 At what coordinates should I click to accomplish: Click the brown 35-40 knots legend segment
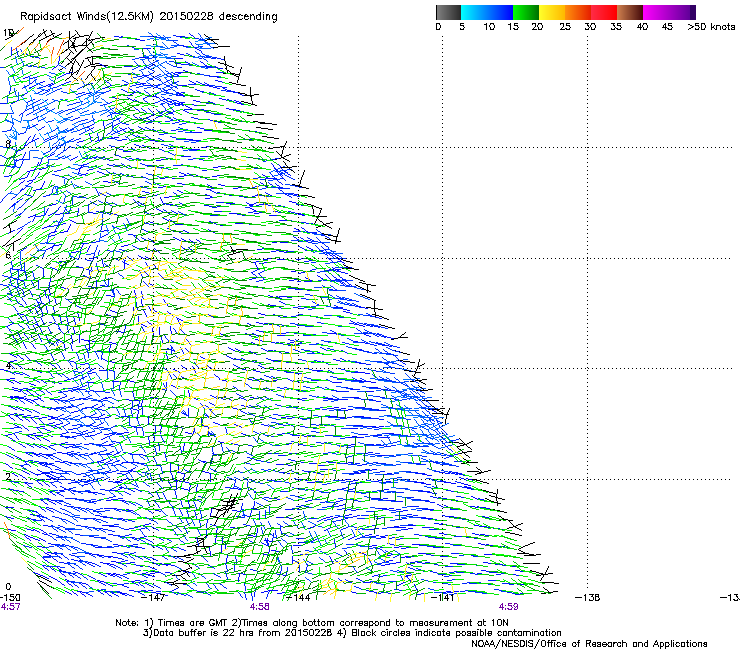[630, 12]
